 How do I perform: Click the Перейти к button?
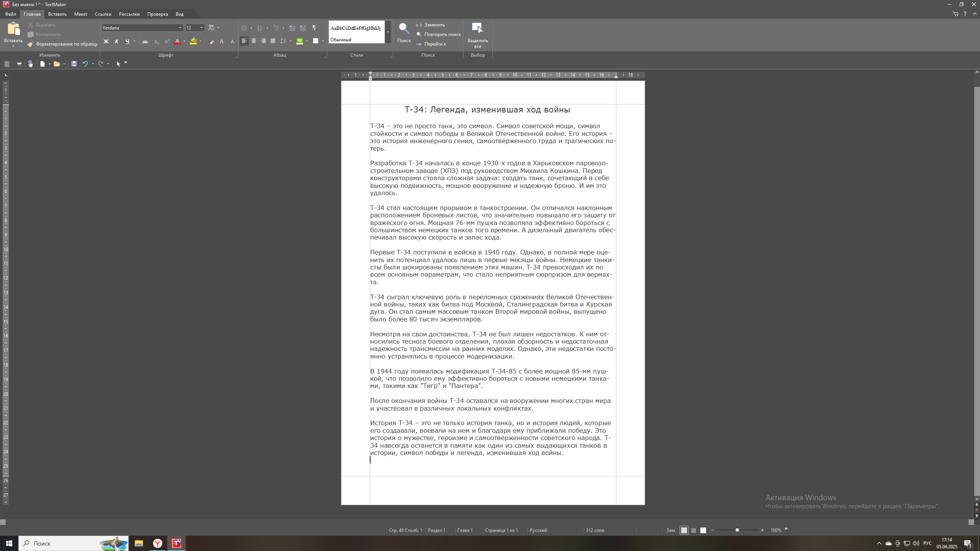[x=435, y=44]
